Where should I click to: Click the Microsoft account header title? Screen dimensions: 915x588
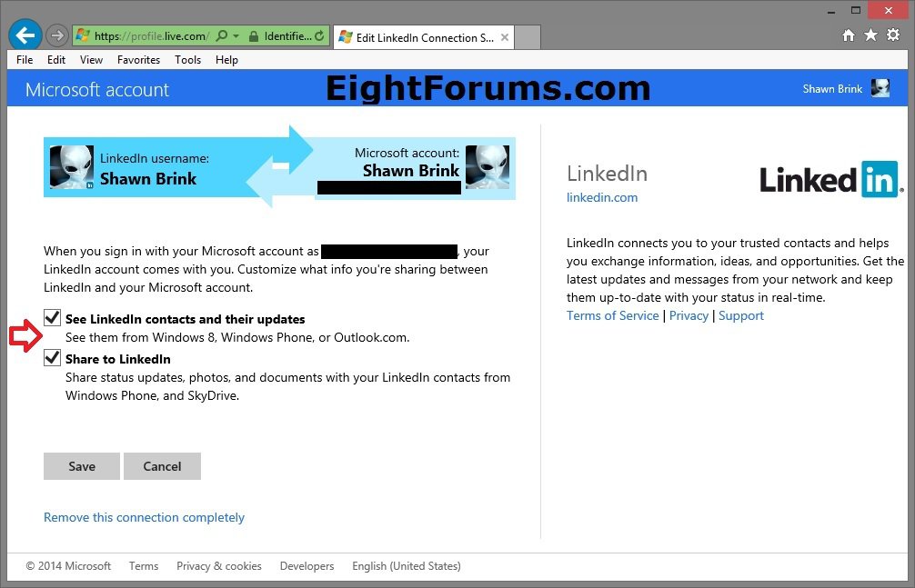97,89
